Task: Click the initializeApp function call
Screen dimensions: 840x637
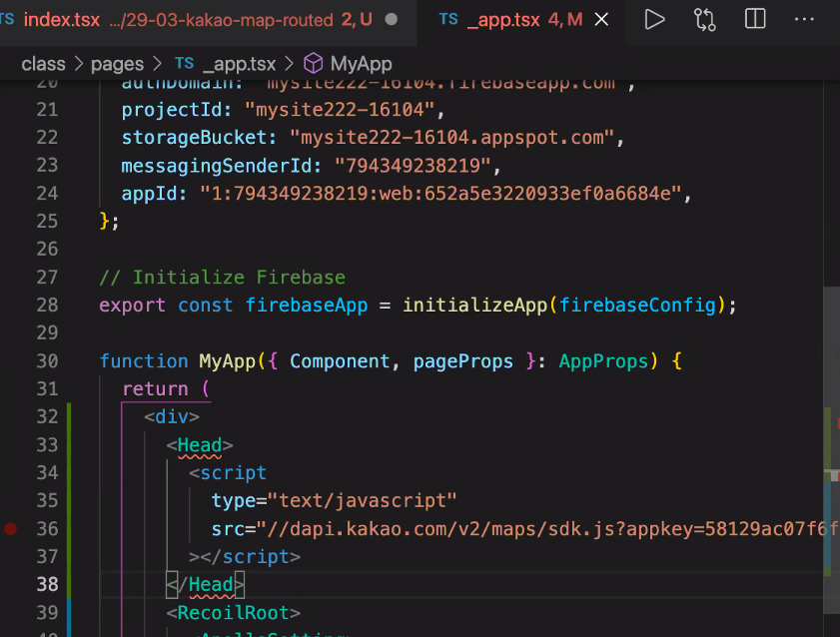Action: tap(475, 306)
